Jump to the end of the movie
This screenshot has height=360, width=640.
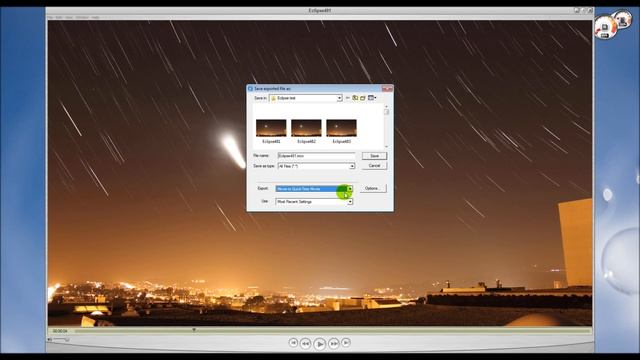pyautogui.click(x=346, y=343)
